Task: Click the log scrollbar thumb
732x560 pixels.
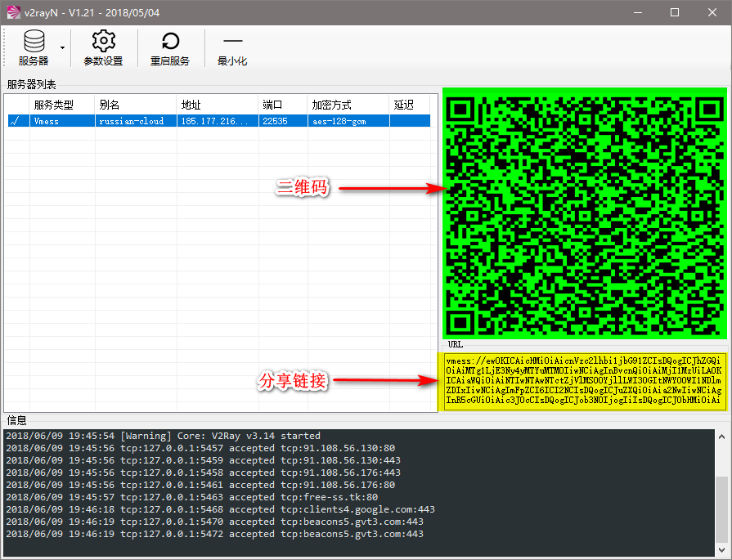Action: click(x=721, y=508)
